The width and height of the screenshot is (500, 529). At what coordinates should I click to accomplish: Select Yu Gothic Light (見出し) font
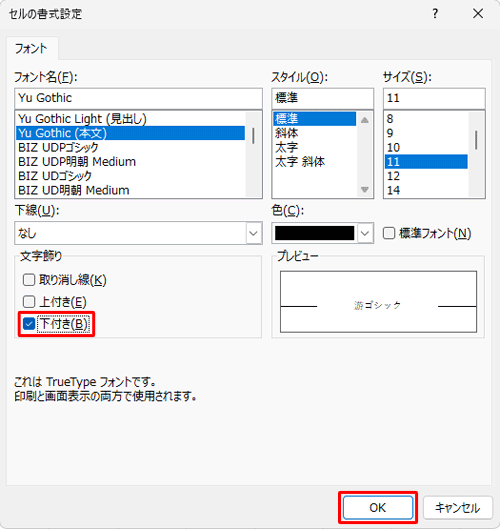pyautogui.click(x=130, y=119)
